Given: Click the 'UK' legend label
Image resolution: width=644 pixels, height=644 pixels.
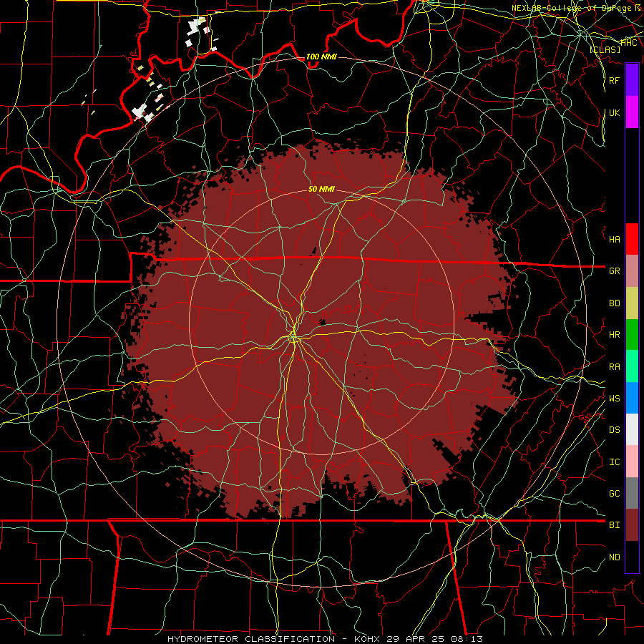Looking at the screenshot, I should point(614,112).
